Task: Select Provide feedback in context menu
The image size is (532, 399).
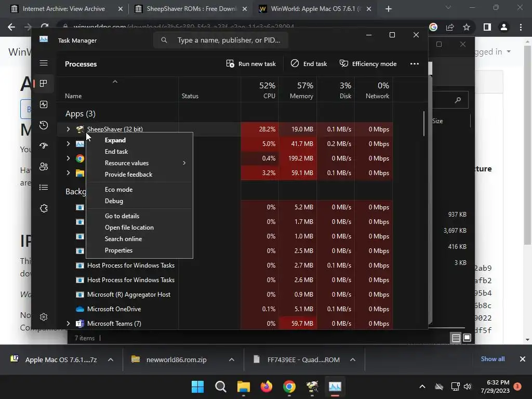Action: point(139,175)
